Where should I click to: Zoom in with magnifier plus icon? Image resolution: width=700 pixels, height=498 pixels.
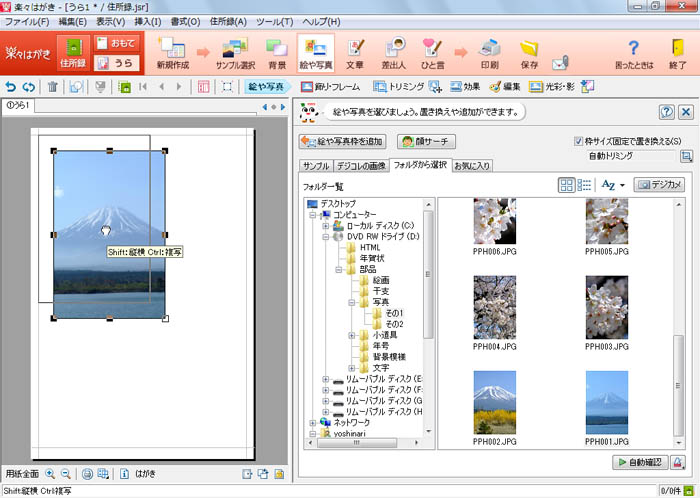click(50, 473)
